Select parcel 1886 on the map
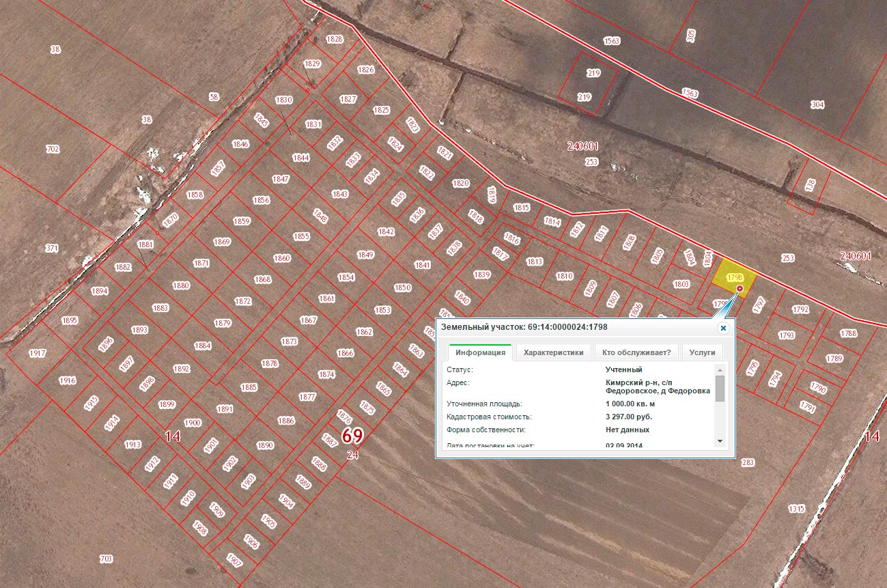 point(286,421)
